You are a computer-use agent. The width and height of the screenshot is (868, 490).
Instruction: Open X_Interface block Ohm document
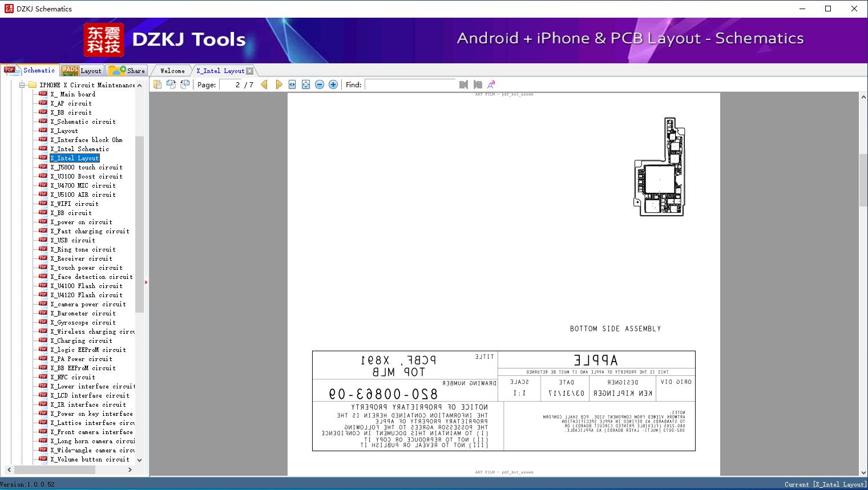[86, 140]
